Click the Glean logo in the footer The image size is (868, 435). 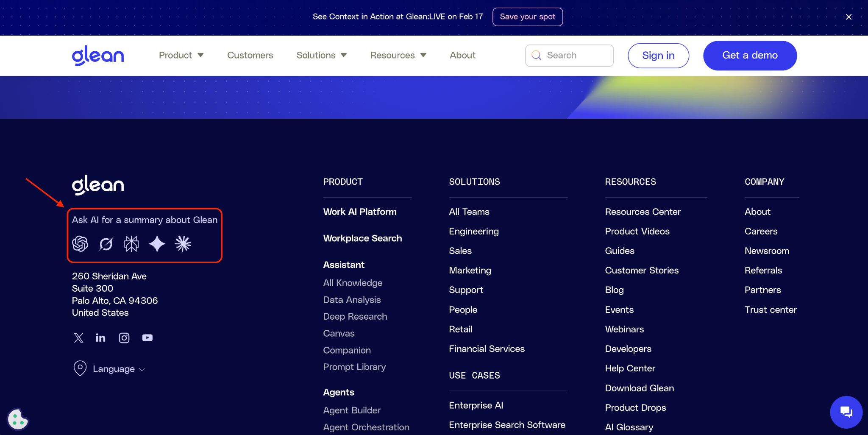point(98,185)
